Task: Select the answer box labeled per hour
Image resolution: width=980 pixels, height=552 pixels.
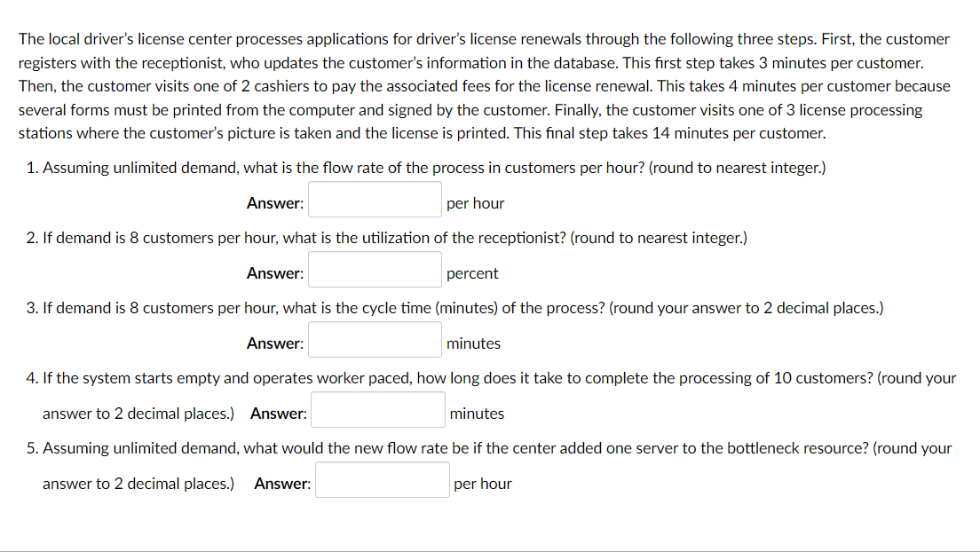Action: pos(375,199)
